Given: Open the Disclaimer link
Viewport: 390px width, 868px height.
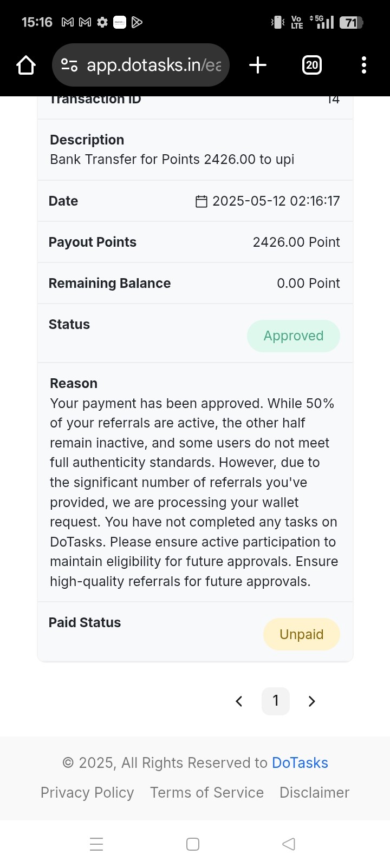Looking at the screenshot, I should (314, 792).
